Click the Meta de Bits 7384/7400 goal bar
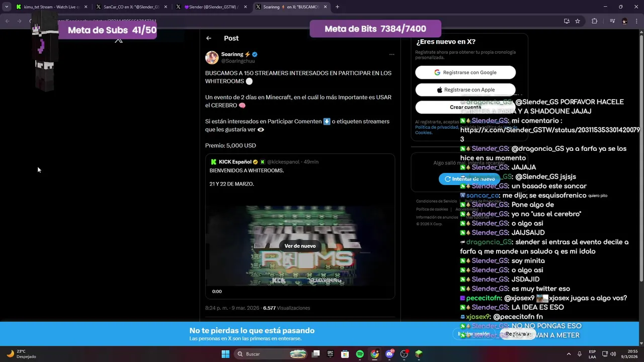Screen dimensions: 644x362 (375, 29)
